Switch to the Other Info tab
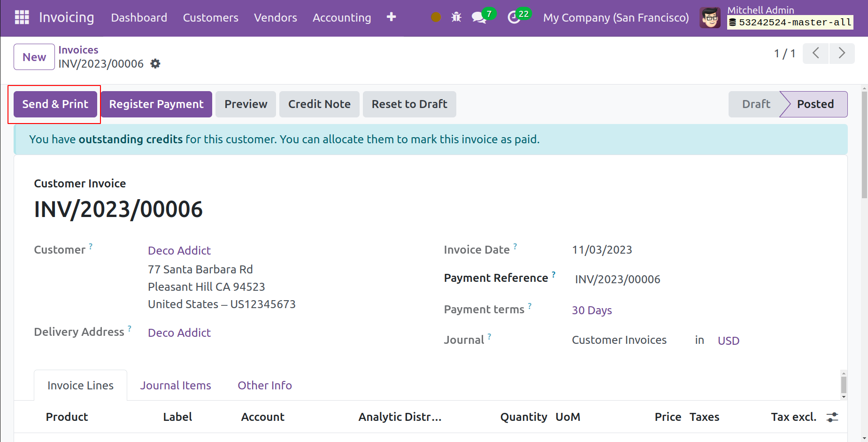The width and height of the screenshot is (868, 442). click(x=265, y=385)
